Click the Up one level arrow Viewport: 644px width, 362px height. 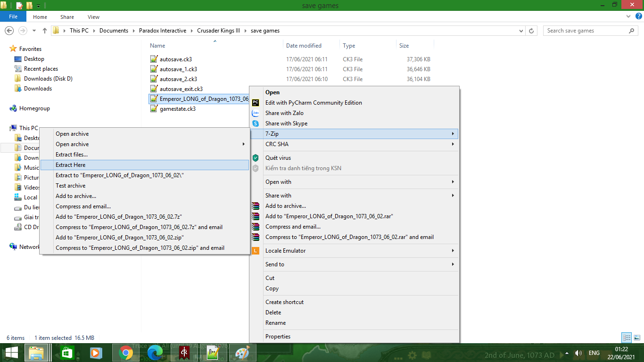coord(45,31)
